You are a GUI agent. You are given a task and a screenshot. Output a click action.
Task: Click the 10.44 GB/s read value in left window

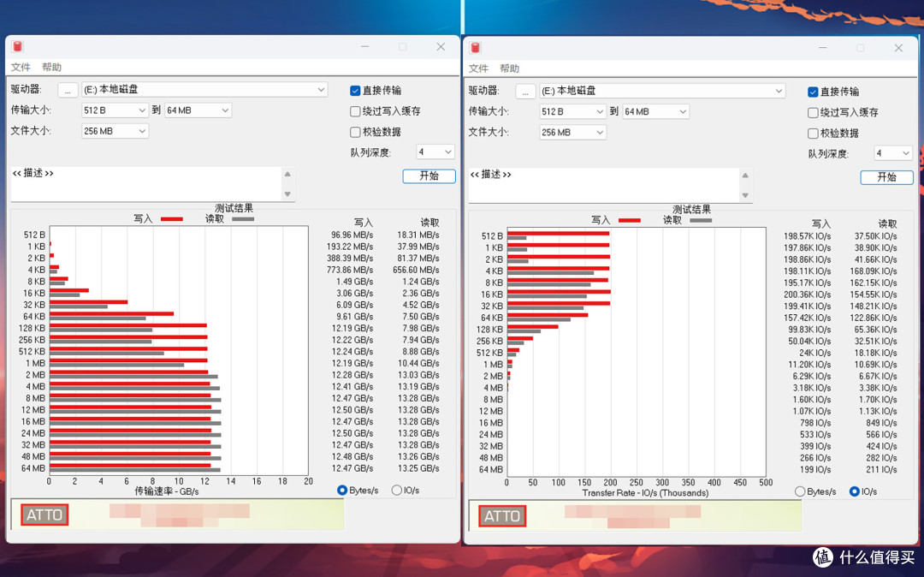point(418,363)
